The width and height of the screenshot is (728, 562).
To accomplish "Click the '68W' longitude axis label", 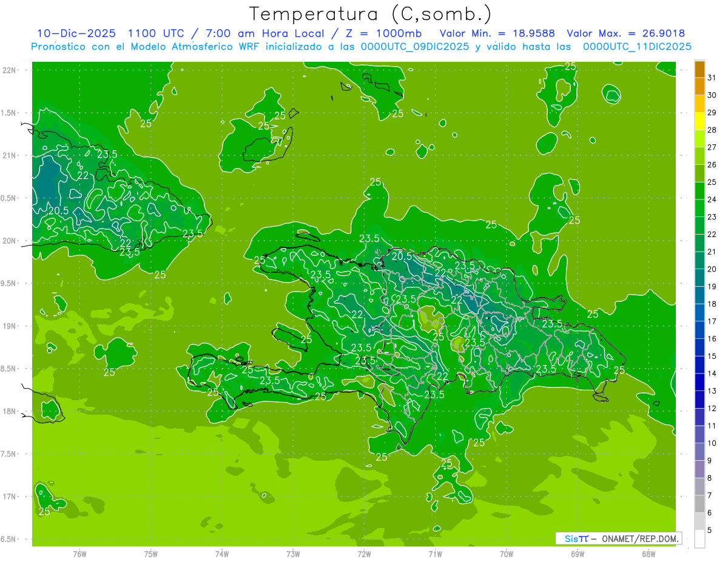I will [649, 554].
